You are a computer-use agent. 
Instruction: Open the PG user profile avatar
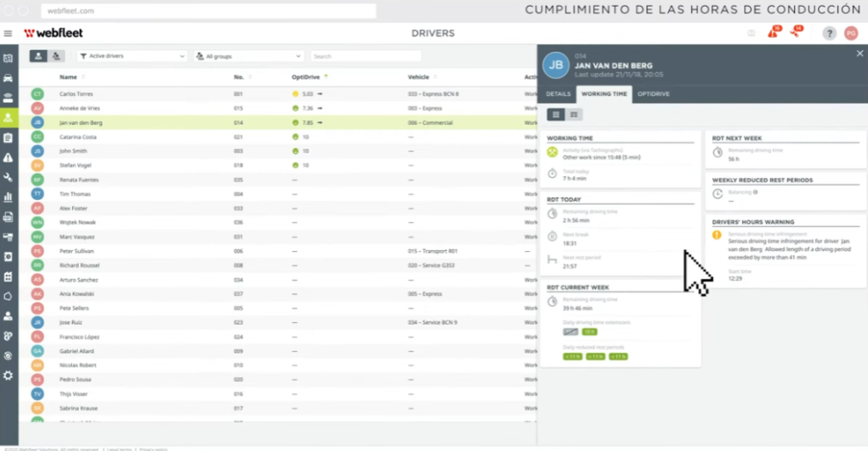[x=851, y=33]
